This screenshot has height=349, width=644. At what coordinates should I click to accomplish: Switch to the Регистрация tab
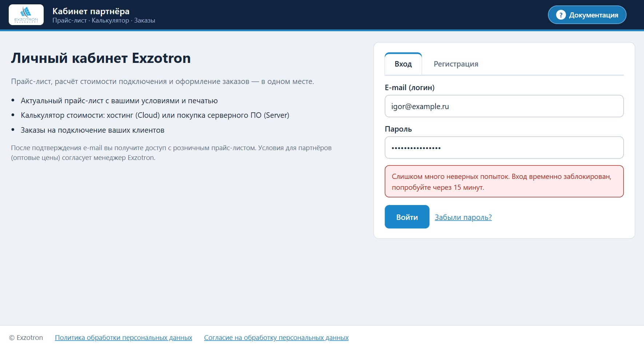point(456,64)
